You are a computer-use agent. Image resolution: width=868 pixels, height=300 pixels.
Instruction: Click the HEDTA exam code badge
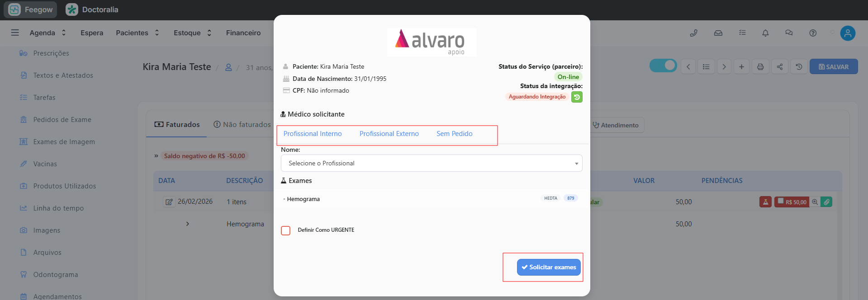(550, 198)
